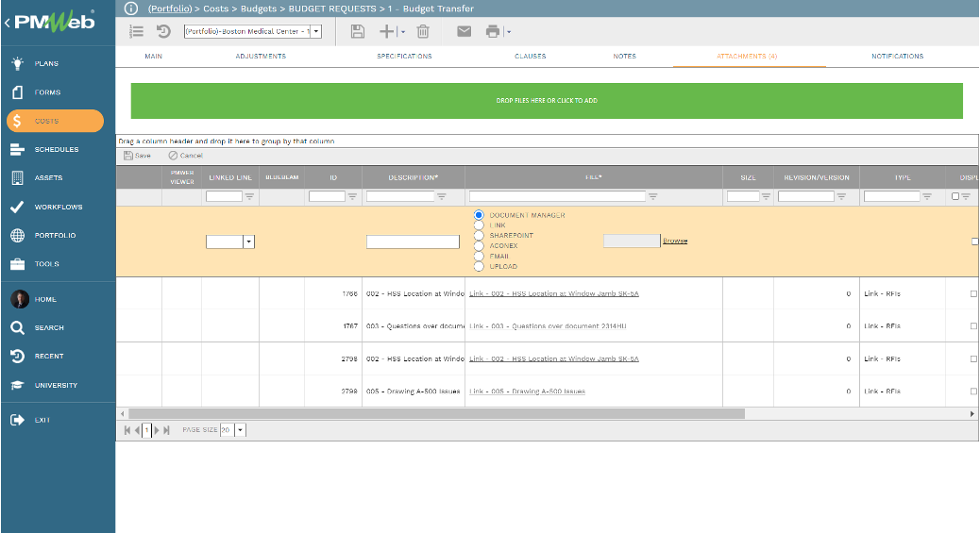Switch to the Specifications tab
Image resolution: width=980 pixels, height=533 pixels.
[404, 57]
